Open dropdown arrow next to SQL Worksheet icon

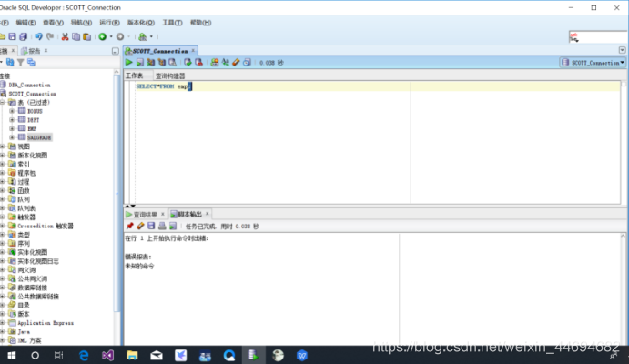coord(151,37)
